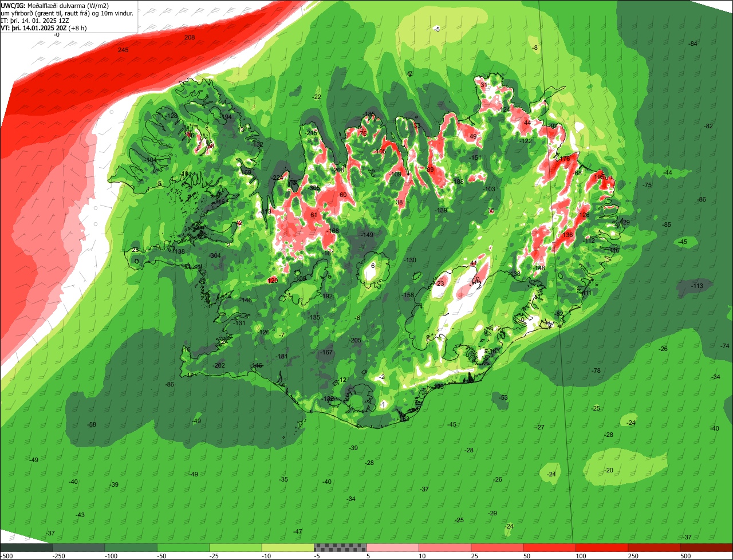Select the bright red 100 to 250 legend swatch

coord(602,547)
